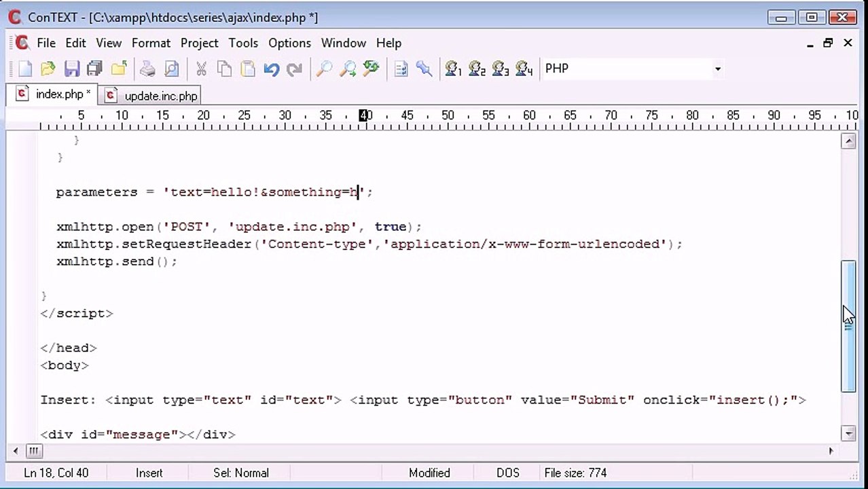The image size is (868, 489).
Task: Open the Format menu
Action: (x=151, y=43)
